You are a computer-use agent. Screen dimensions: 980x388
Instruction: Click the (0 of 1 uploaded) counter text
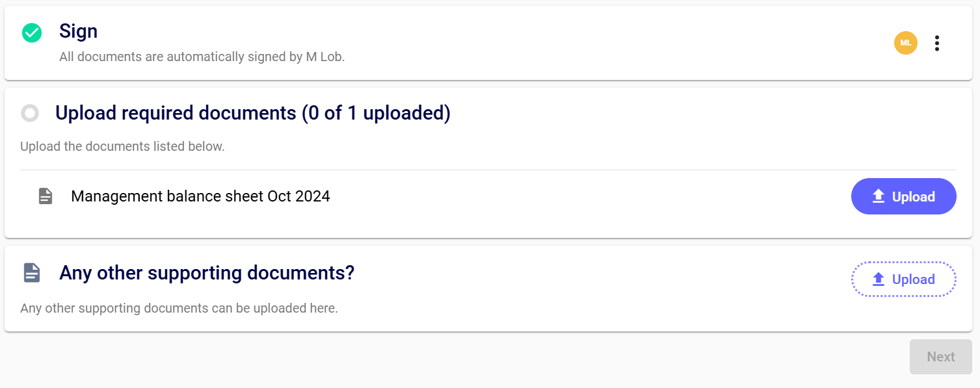tap(376, 113)
